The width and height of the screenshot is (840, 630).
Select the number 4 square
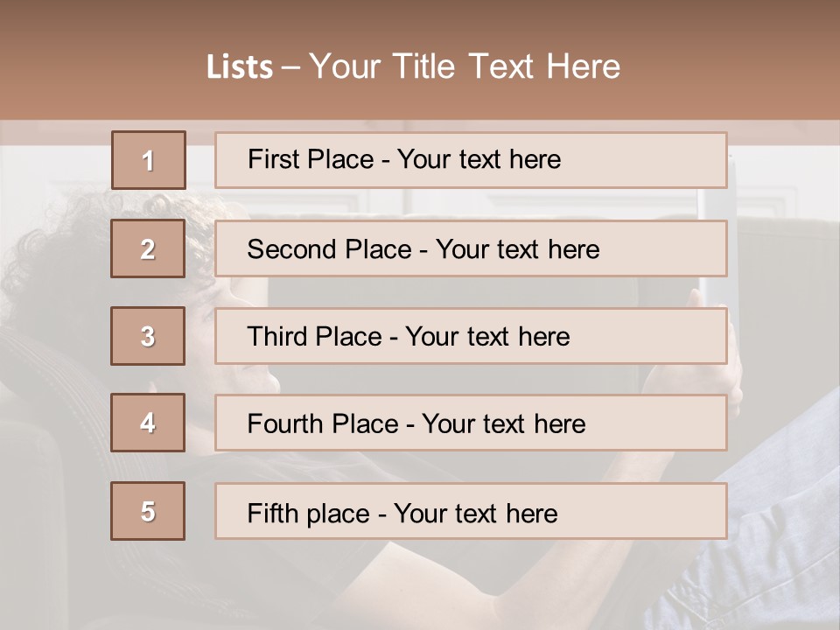click(149, 423)
